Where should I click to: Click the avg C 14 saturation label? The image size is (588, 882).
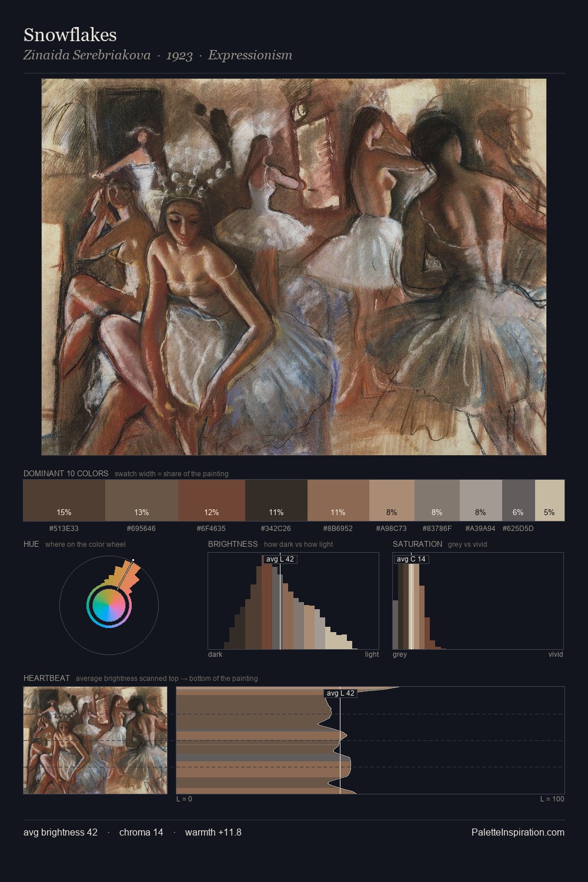tap(411, 559)
